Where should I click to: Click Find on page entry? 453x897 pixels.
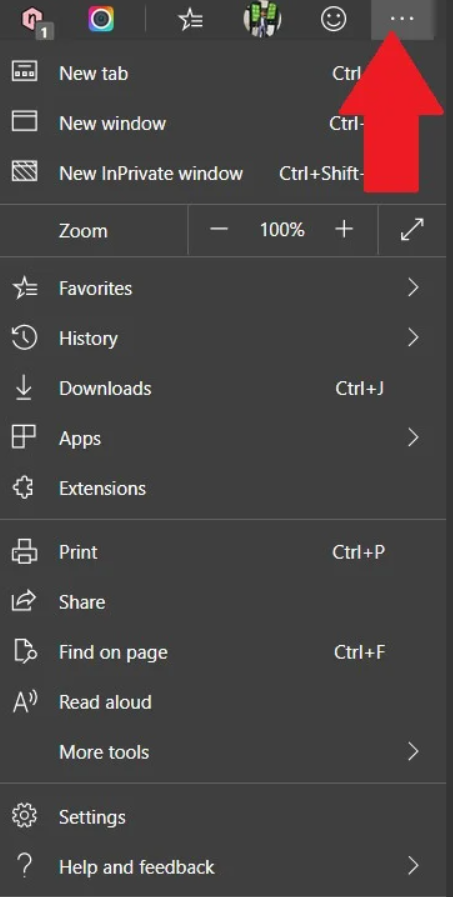(x=223, y=652)
